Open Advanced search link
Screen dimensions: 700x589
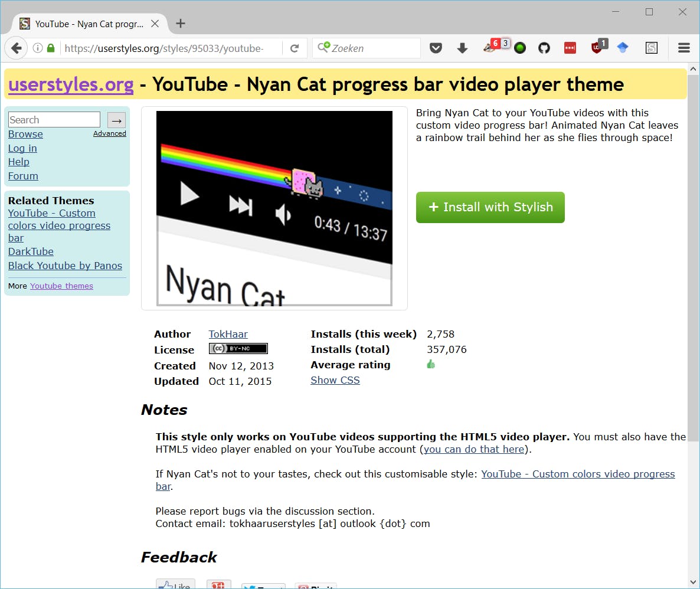109,133
